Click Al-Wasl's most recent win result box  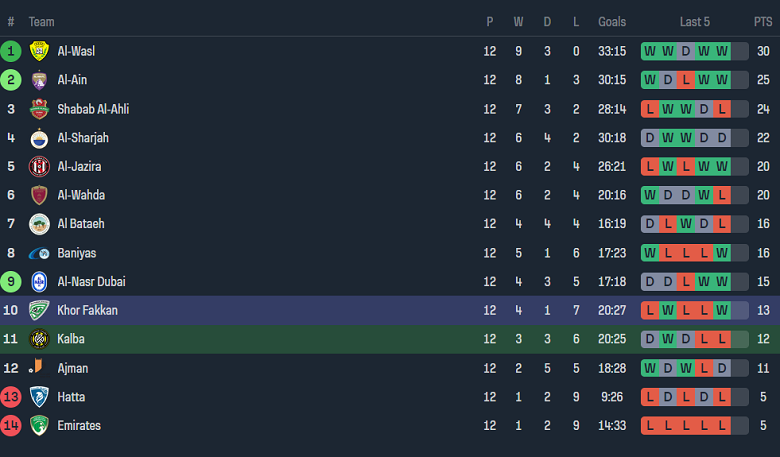point(722,51)
